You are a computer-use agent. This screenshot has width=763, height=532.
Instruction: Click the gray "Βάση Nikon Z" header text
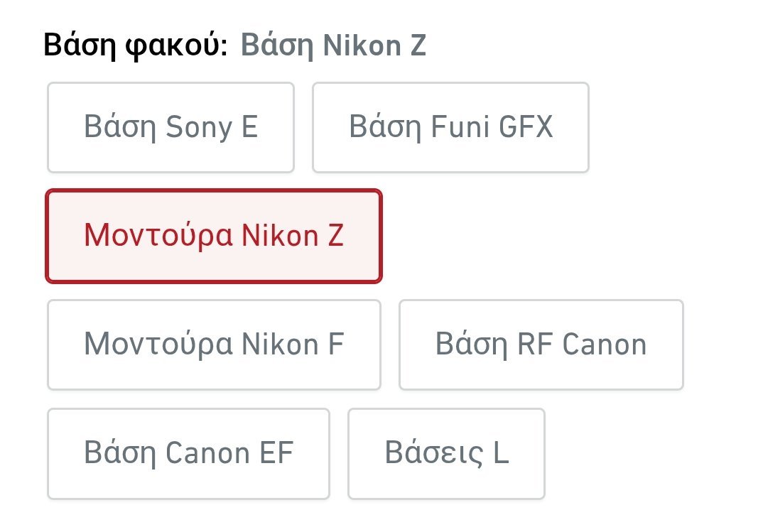point(333,46)
